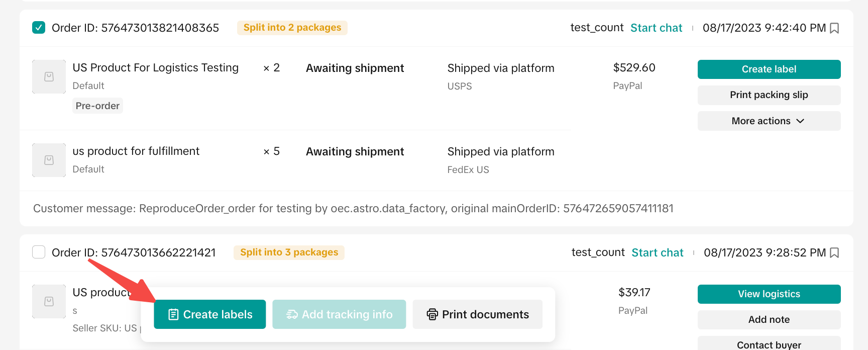Expand the More actions dropdown

769,121
